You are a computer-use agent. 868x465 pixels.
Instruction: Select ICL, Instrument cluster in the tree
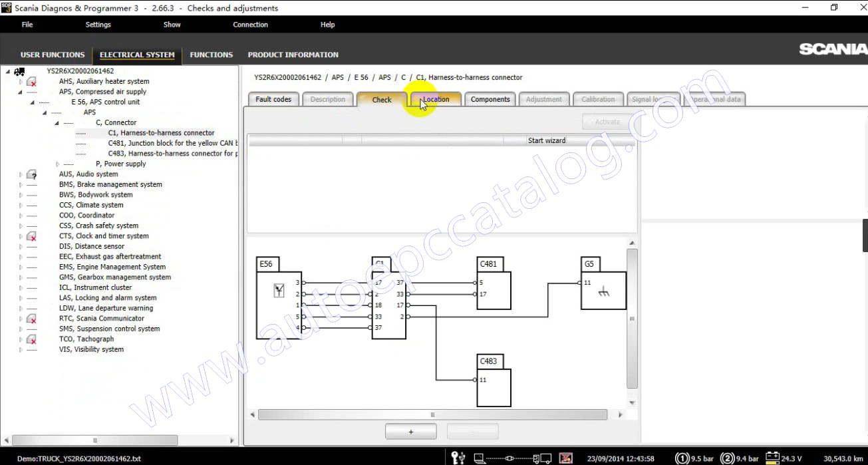click(x=95, y=288)
